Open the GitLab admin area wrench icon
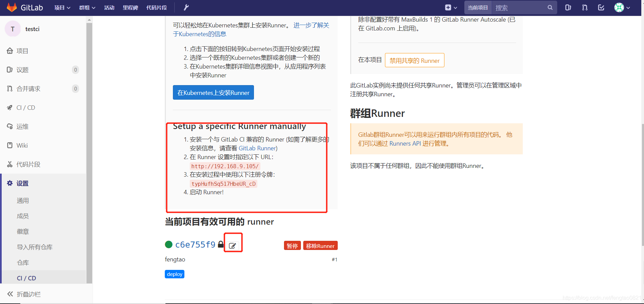The height and width of the screenshot is (304, 644). tap(186, 7)
